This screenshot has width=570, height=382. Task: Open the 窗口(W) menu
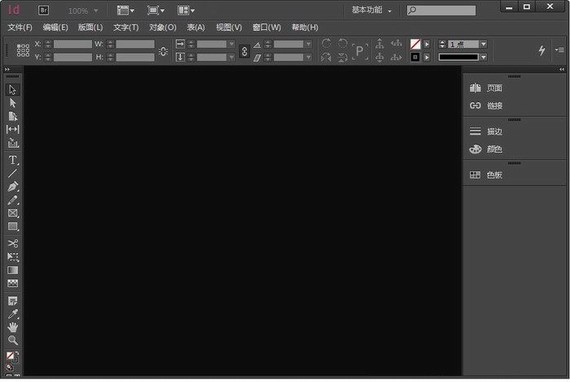(267, 28)
